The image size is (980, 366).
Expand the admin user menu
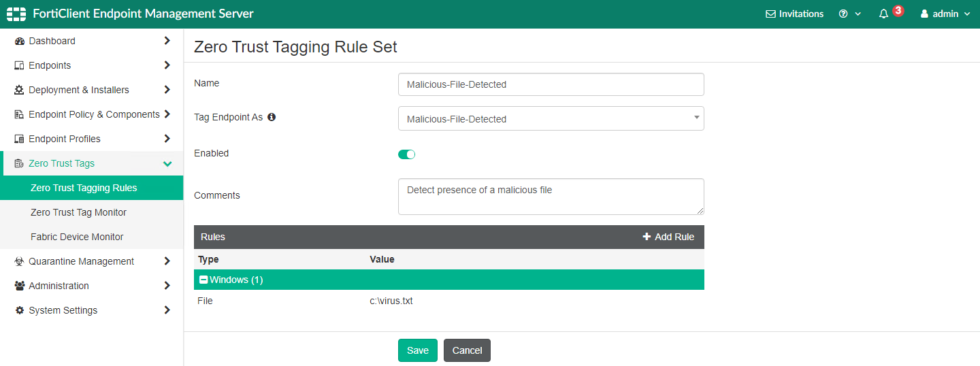[x=945, y=14]
